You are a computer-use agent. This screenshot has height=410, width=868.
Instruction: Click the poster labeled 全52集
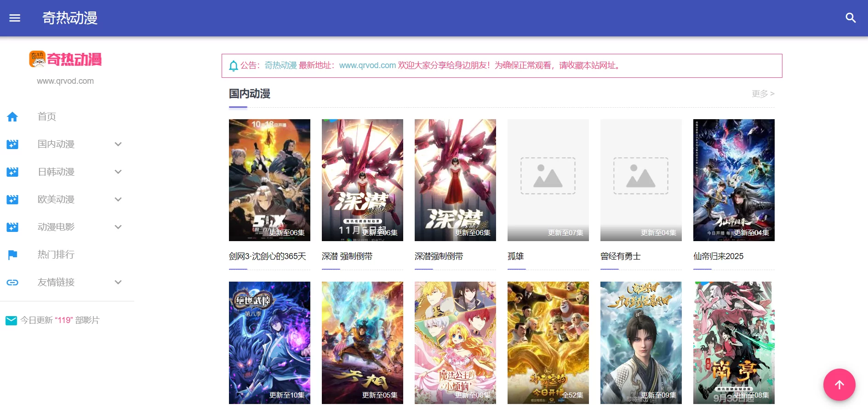pyautogui.click(x=548, y=343)
